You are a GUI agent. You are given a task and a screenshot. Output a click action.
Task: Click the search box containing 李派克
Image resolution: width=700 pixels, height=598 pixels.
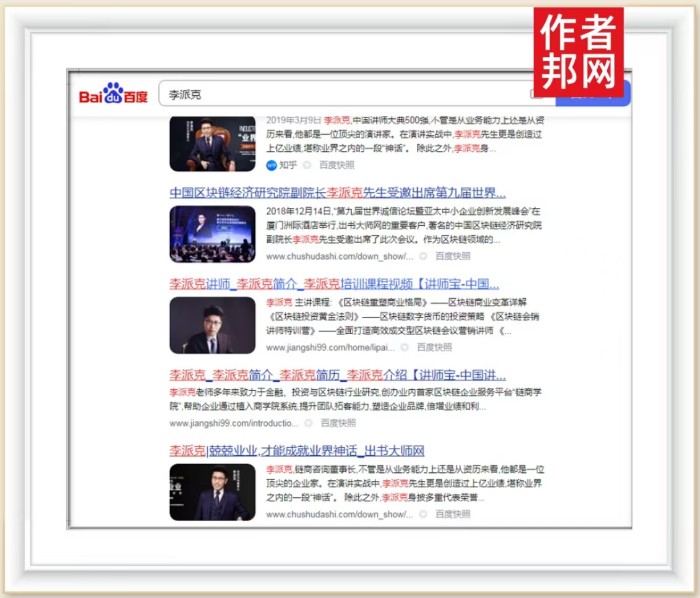pos(340,95)
